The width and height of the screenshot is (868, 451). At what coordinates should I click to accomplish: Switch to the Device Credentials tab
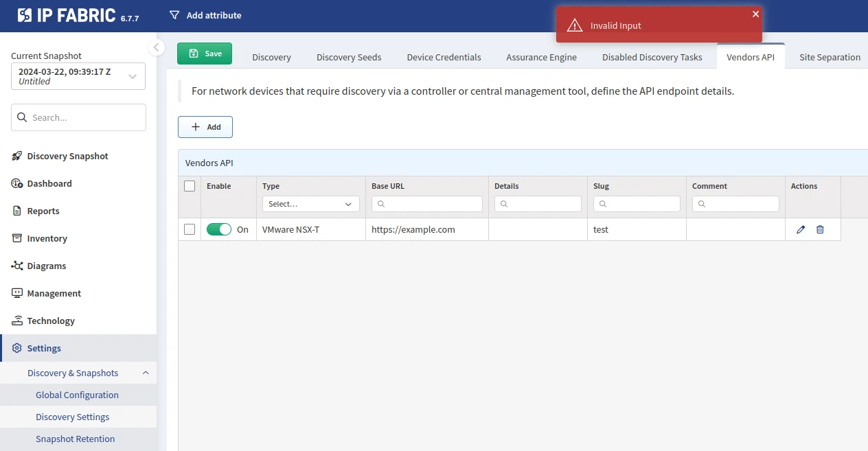tap(443, 57)
